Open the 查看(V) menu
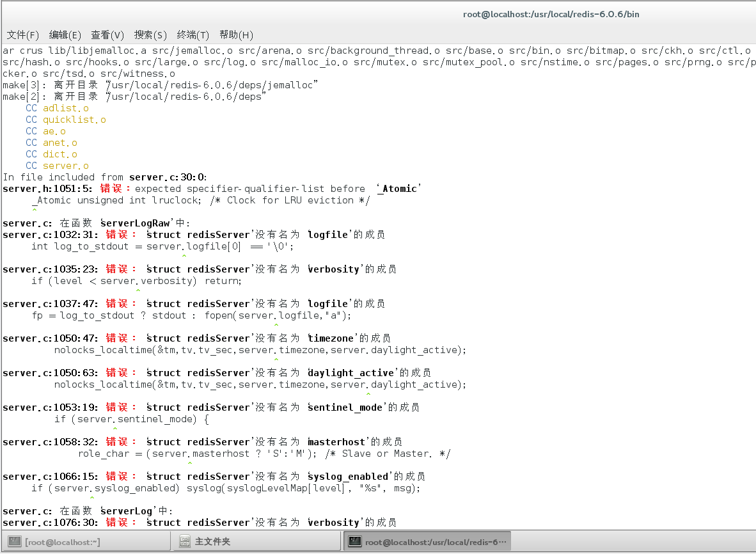This screenshot has width=756, height=554. coord(107,35)
